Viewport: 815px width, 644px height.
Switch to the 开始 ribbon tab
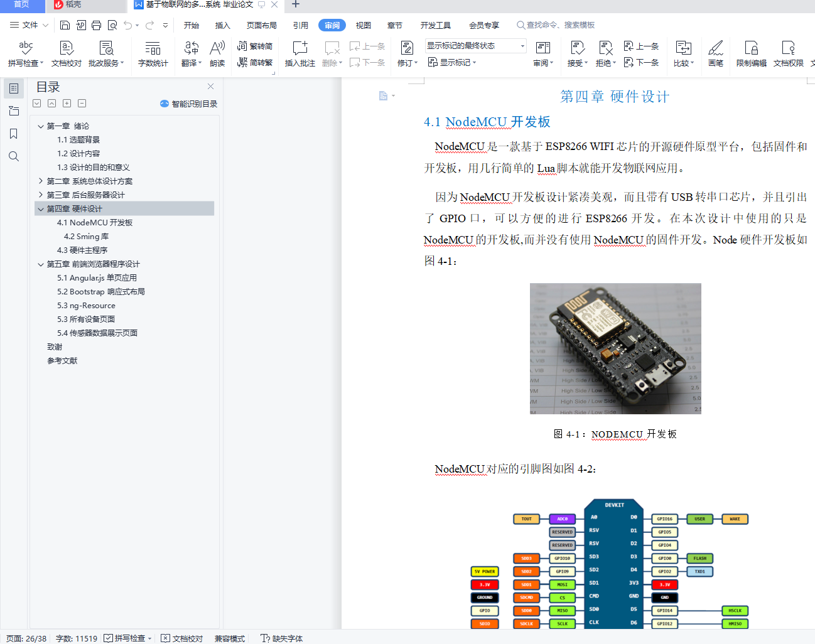coord(192,25)
